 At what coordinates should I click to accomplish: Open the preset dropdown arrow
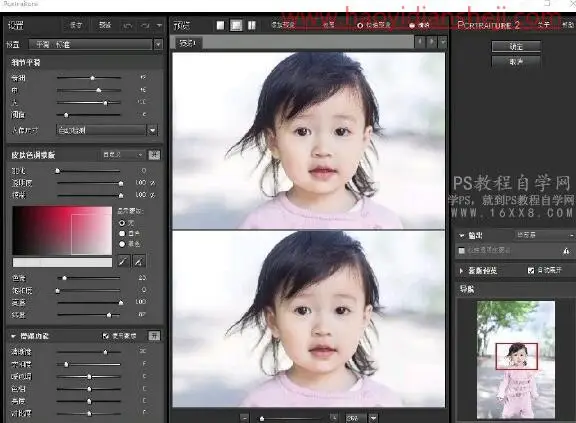point(158,44)
